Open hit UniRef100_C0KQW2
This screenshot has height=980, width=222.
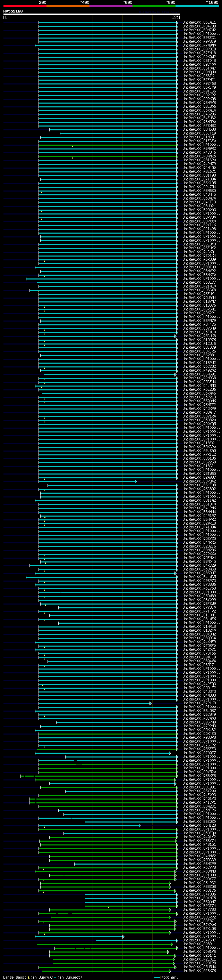(x=199, y=57)
